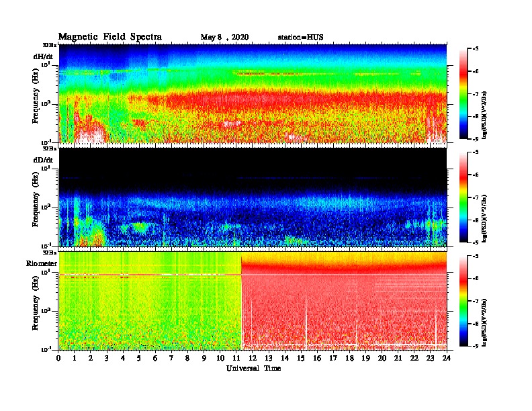Click hour 7 tick label on time axis
Screen dimensions: 532x411
pos(171,358)
